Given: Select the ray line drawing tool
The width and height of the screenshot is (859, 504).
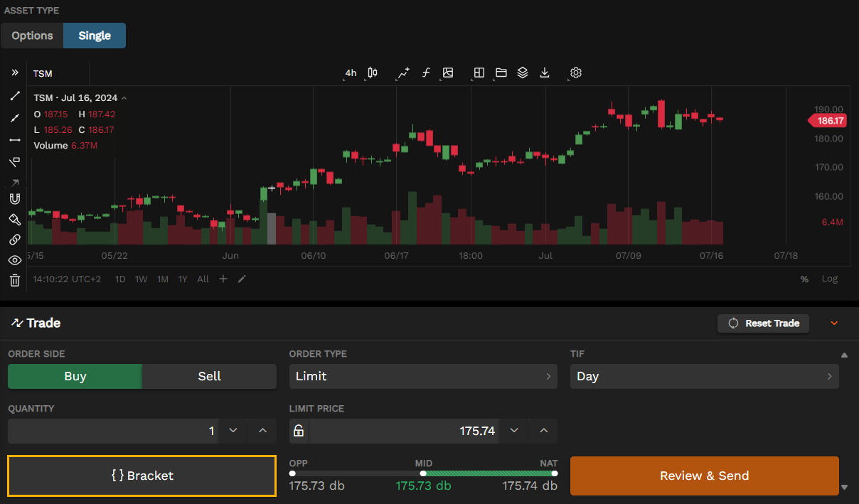Looking at the screenshot, I should point(14,118).
